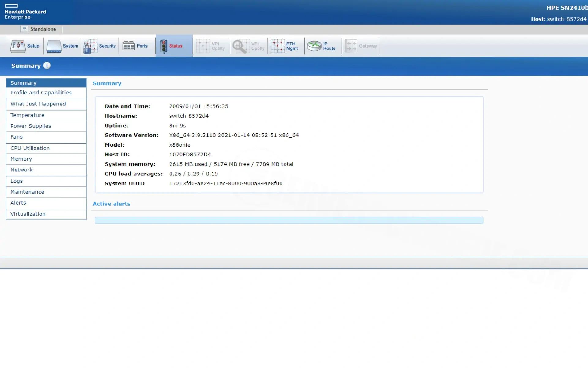Open the Power Supplies section
Screen dimensions: 588x368
[x=31, y=126]
